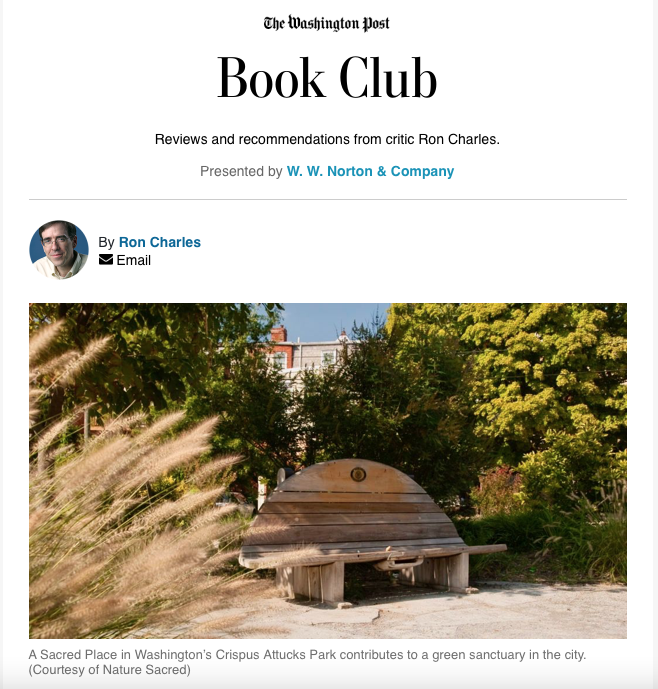Open the Ron Charles author link
The image size is (658, 689).
coord(160,242)
